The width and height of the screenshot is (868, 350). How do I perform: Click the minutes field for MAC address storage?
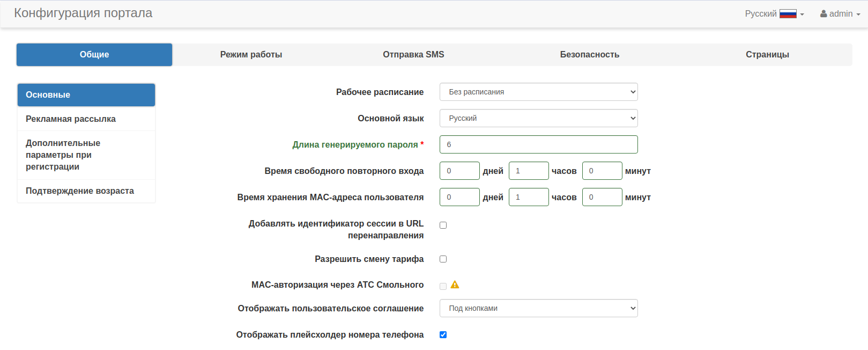tap(602, 197)
